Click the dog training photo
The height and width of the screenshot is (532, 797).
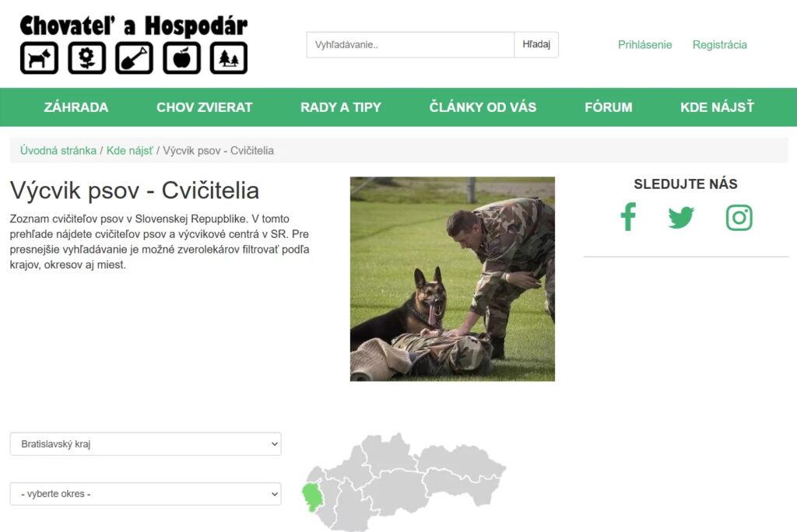click(452, 279)
